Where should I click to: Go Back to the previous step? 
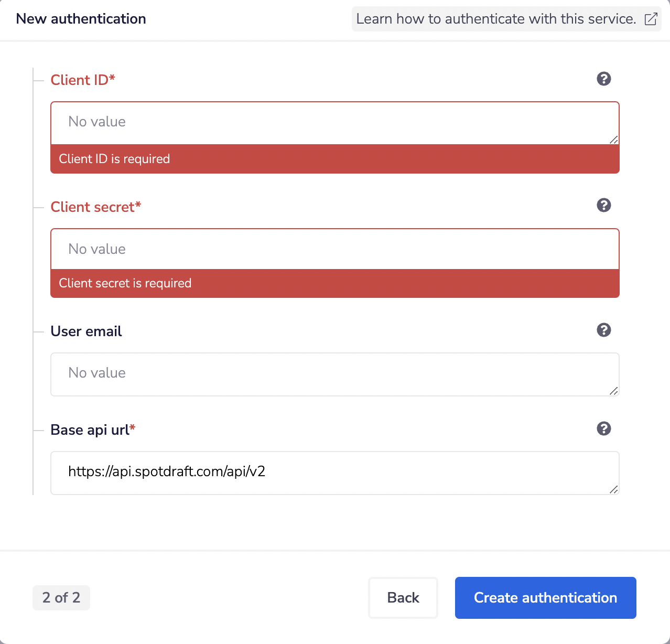point(403,598)
